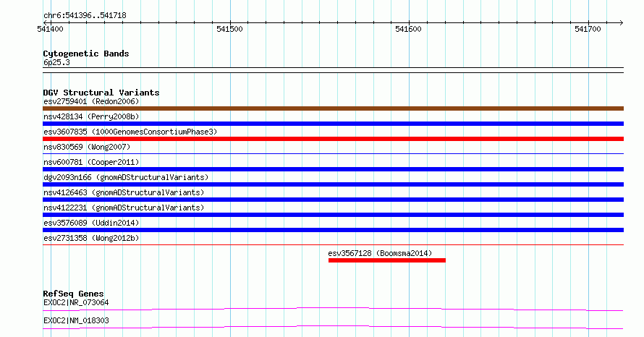Click the thin red esv2731358 Wong2012b line
Image resolution: width=644 pixels, height=337 pixels.
tap(333, 245)
